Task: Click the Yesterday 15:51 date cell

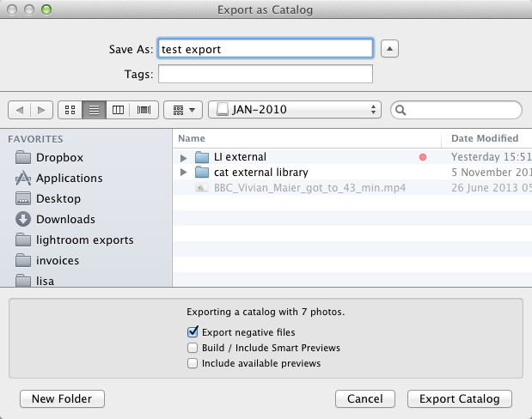Action: (x=492, y=157)
